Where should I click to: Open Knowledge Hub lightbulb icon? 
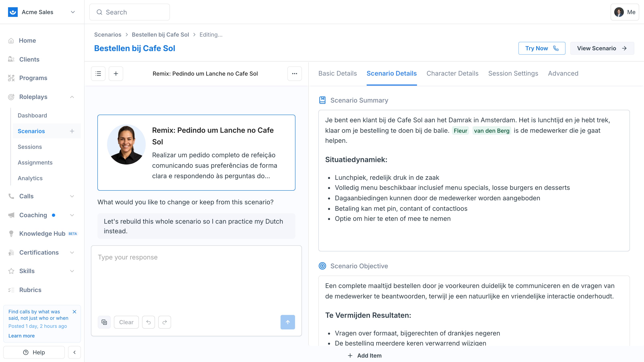(11, 233)
